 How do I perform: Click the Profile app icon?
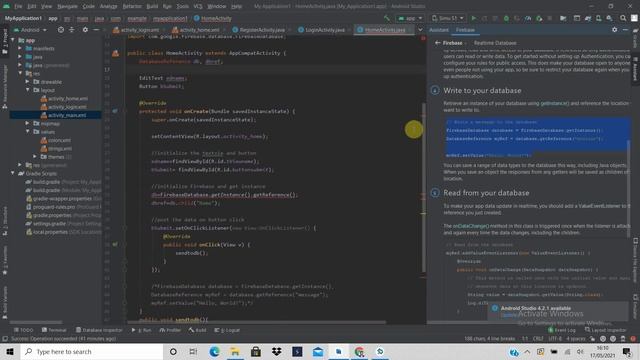click(528, 18)
